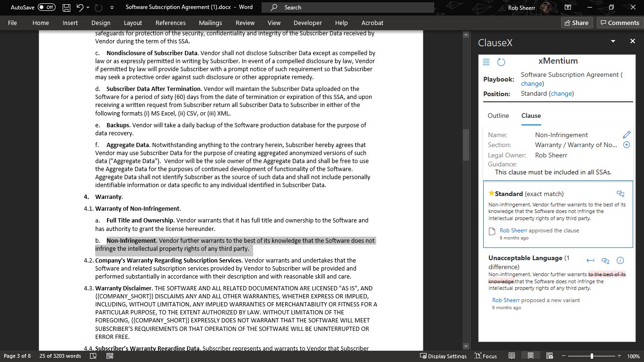644x362 pixels.
Task: Open Ribbon Display Options icon
Action: [568, 8]
